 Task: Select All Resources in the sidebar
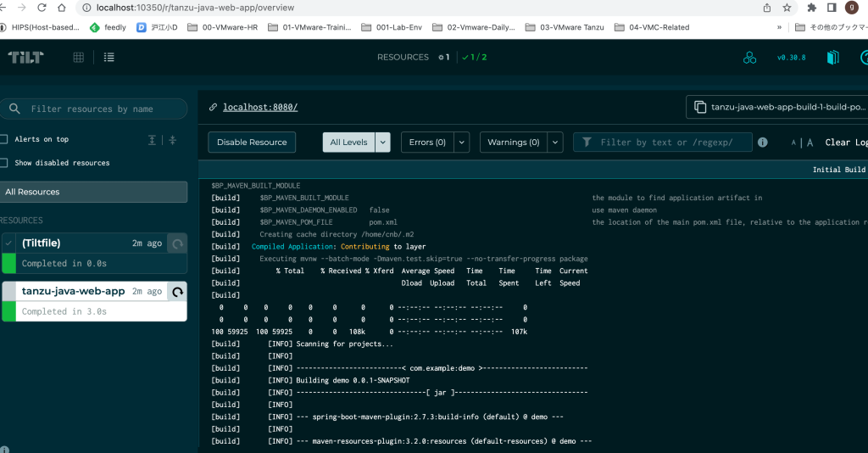click(93, 192)
